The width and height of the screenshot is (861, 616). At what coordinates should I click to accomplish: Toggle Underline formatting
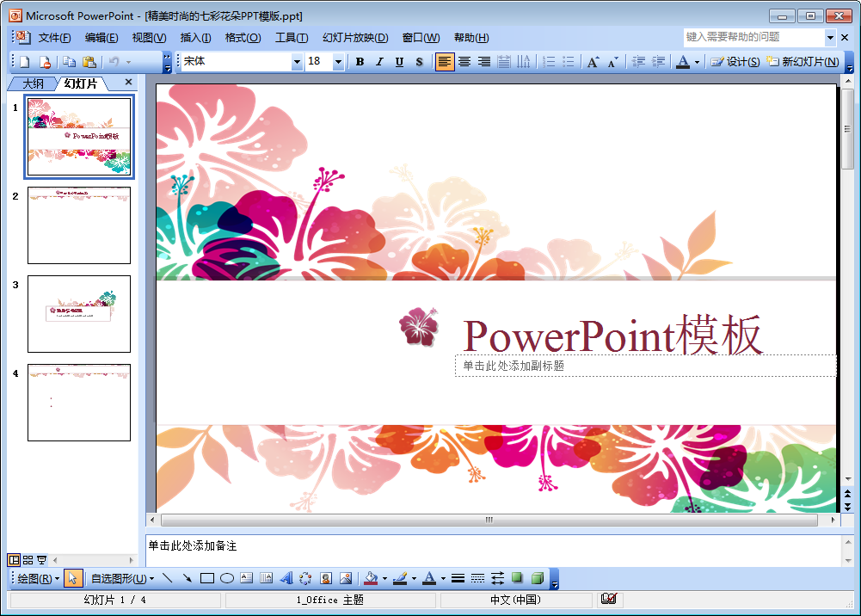coord(399,61)
